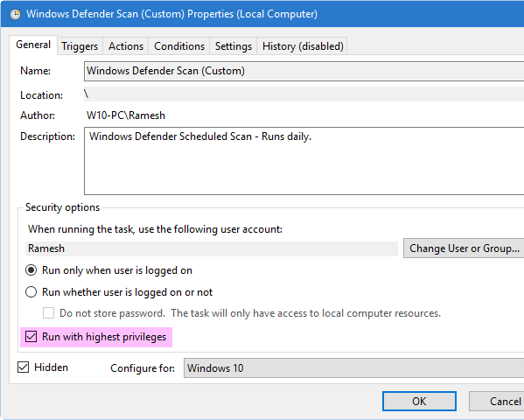Click the Name field with Windows Defender Scan
This screenshot has height=420, width=524.
[x=304, y=71]
